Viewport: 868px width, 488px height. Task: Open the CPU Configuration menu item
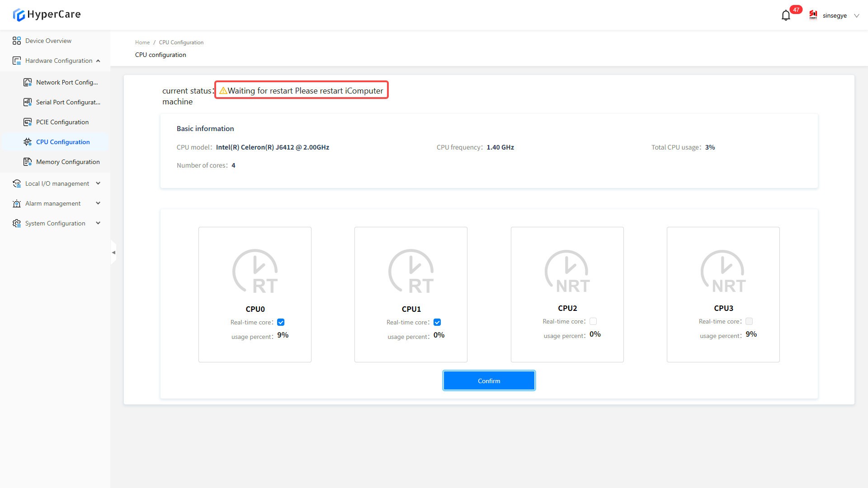[x=63, y=142]
